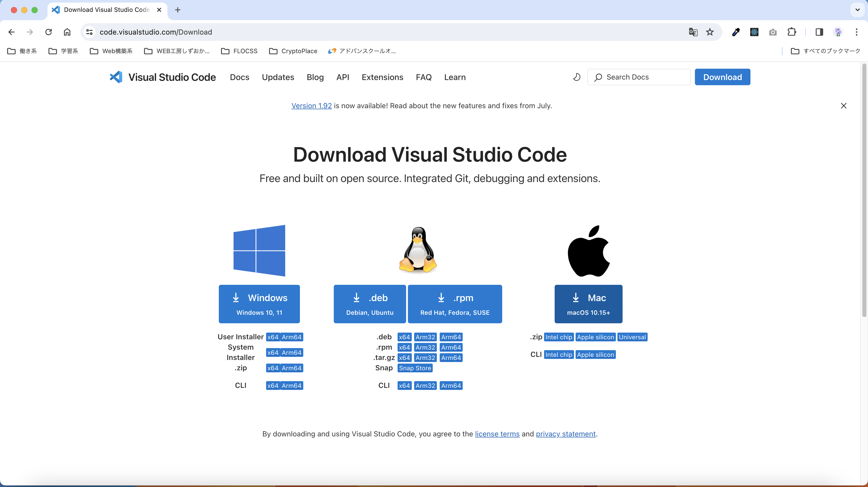This screenshot has width=868, height=487.
Task: Open the browser side panel icon
Action: point(819,32)
